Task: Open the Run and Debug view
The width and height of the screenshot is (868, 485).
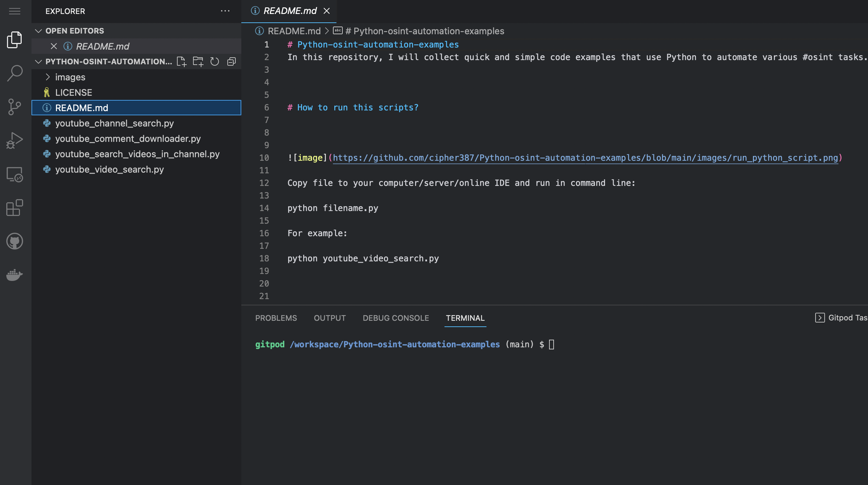Action: [14, 140]
